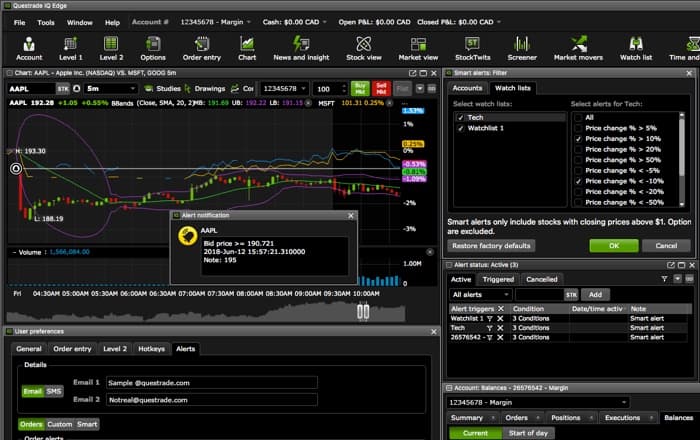The height and width of the screenshot is (440, 700).
Task: Open Balances account 12345678 - Margin dropdown
Action: 538,403
